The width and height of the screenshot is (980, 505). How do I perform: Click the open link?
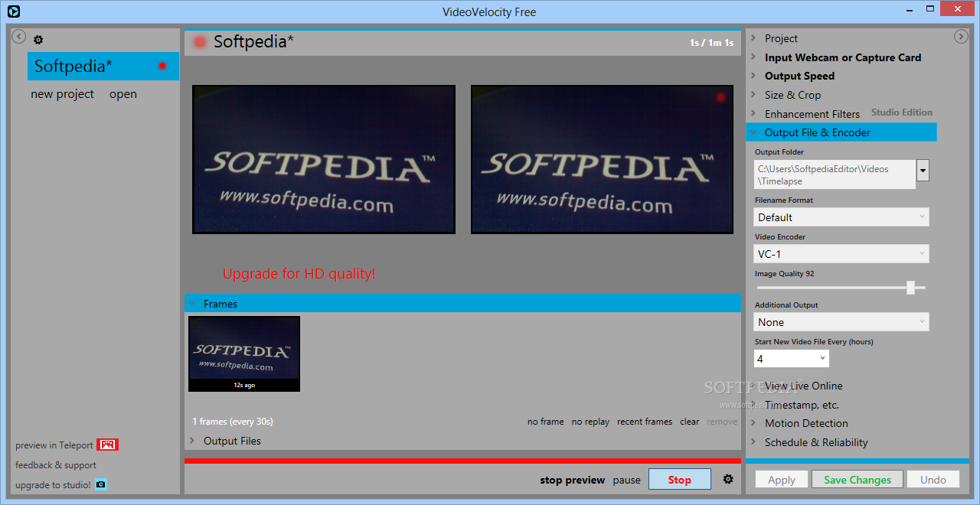tap(122, 94)
